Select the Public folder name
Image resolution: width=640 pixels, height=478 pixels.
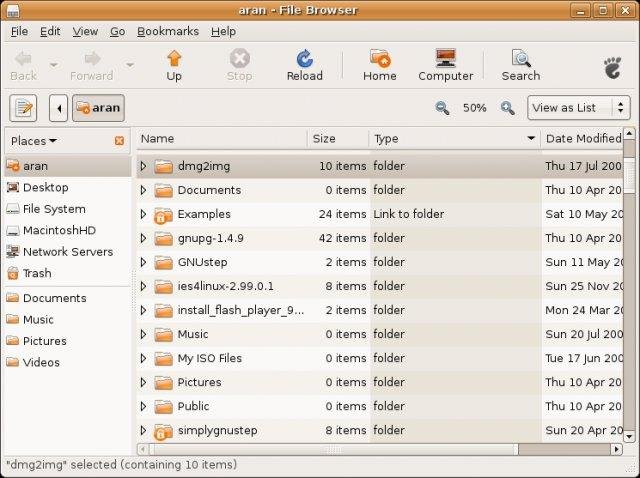(193, 407)
